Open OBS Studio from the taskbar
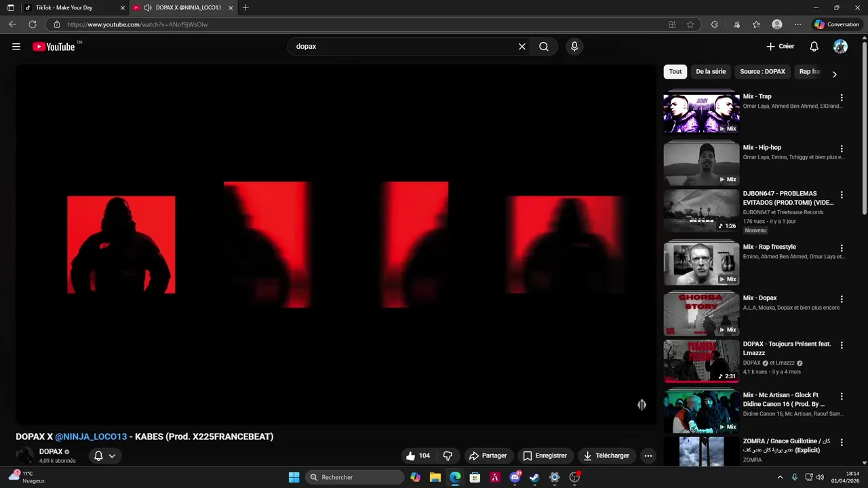Image resolution: width=868 pixels, height=488 pixels. pyautogui.click(x=574, y=477)
